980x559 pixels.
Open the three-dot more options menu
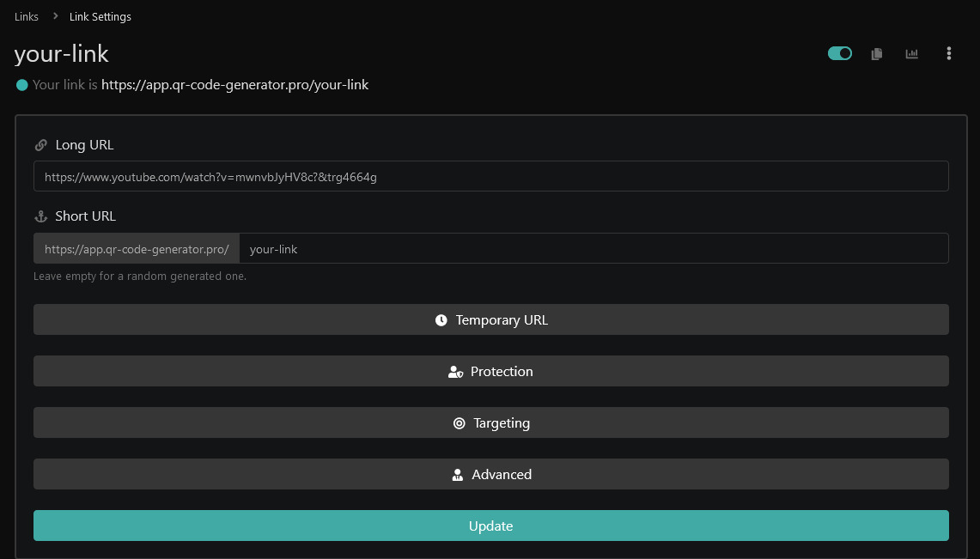(948, 54)
